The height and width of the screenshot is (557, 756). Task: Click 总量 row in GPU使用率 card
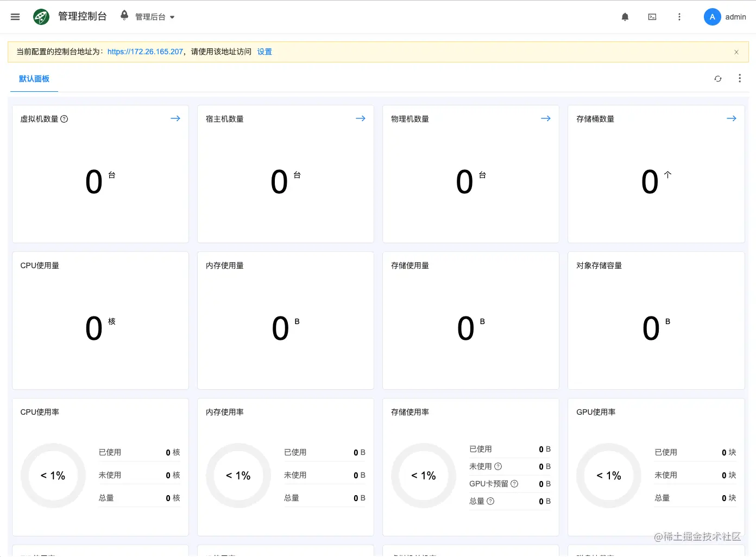pos(695,498)
